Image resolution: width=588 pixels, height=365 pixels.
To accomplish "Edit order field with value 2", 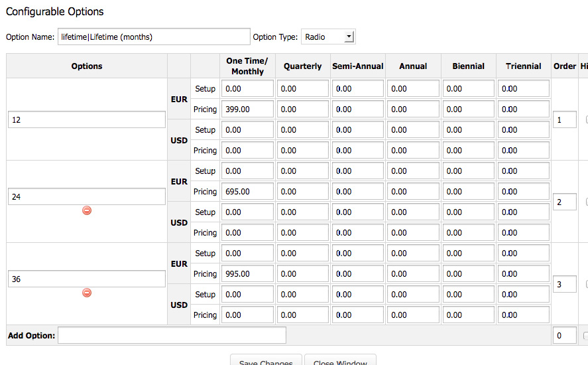I will [x=564, y=202].
